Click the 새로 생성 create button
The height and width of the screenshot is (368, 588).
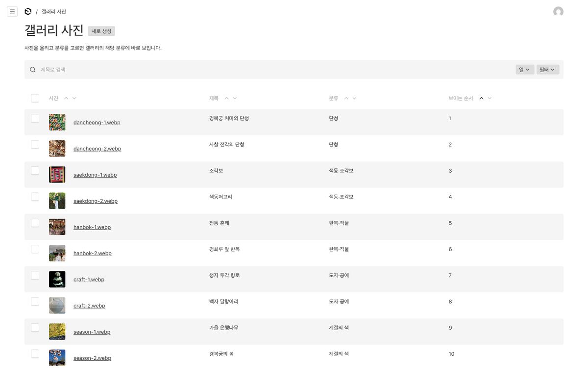tap(101, 31)
